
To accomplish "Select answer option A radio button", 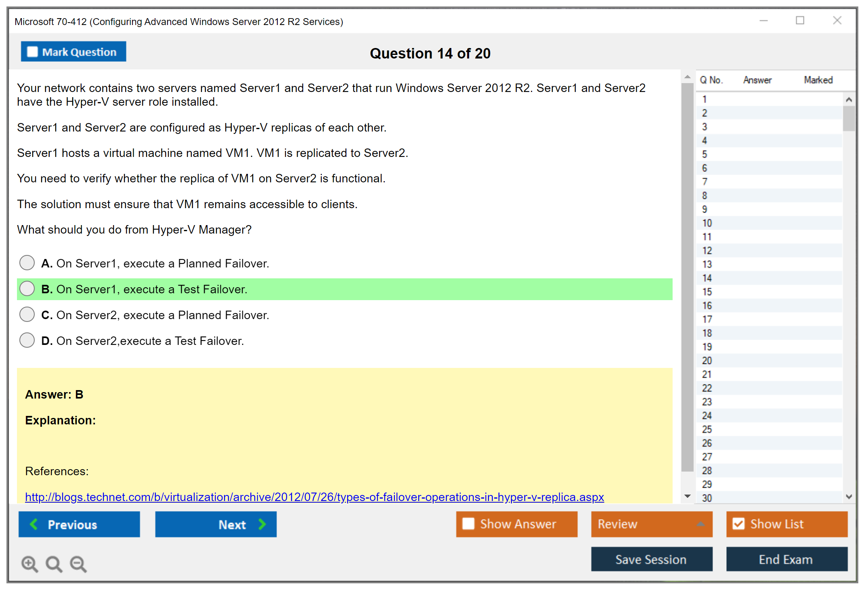I will click(x=27, y=263).
